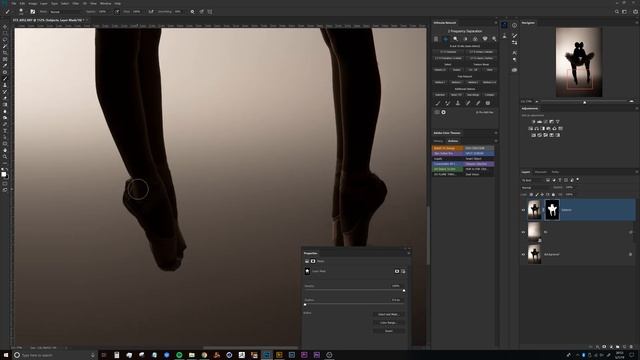Open layer filter Kind dropdown

tap(532, 180)
